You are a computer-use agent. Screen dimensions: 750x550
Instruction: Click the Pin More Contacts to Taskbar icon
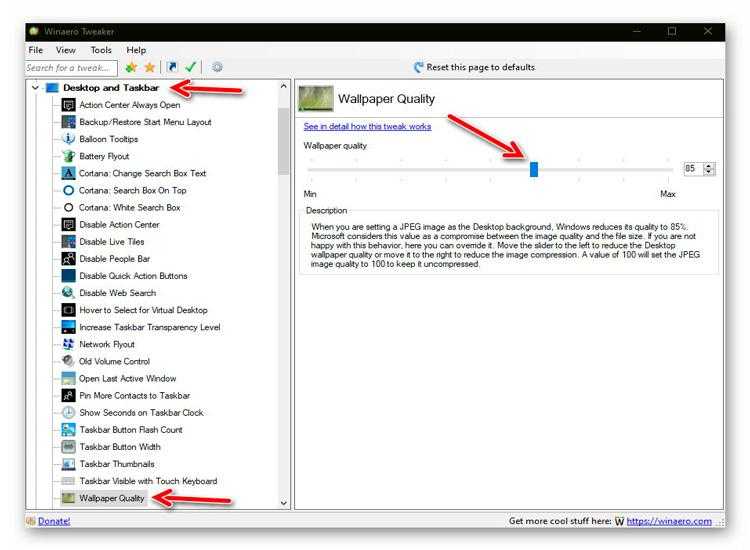pyautogui.click(x=68, y=396)
